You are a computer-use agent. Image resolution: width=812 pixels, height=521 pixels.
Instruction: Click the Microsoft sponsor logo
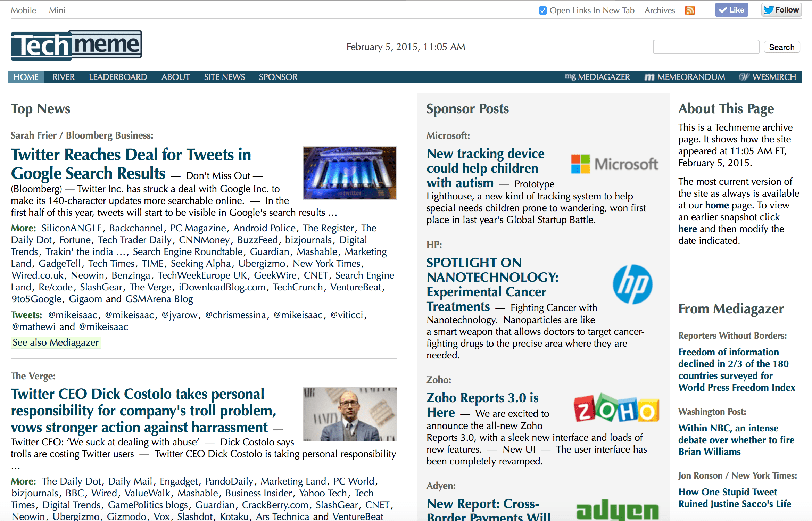[x=614, y=164]
